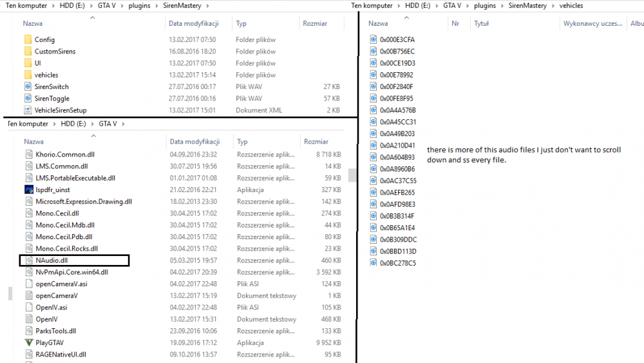Select NvPmApi.Core.win64.dll file name
Screen dimensions: 644x363
72,272
